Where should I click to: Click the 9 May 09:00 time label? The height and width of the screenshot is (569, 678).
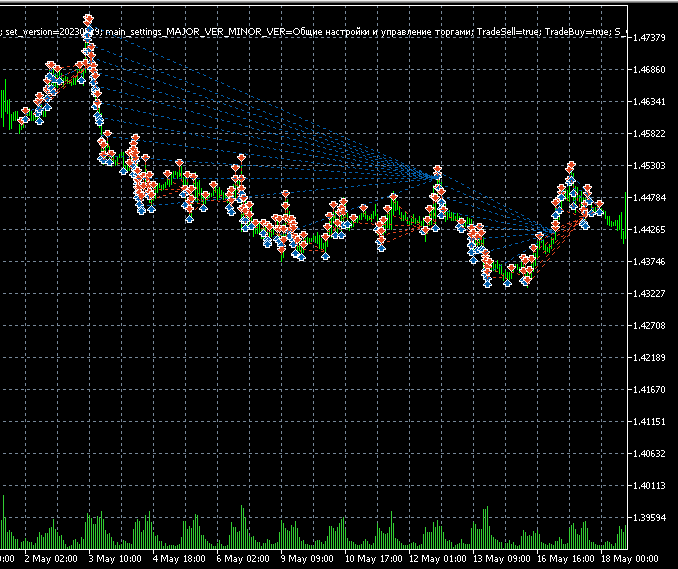coord(307,559)
